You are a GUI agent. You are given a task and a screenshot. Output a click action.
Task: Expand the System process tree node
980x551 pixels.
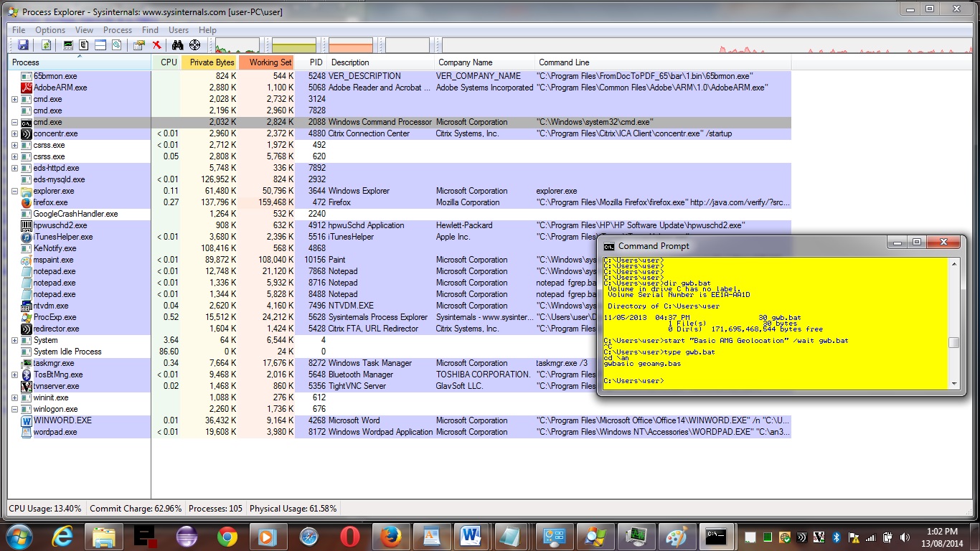click(14, 341)
